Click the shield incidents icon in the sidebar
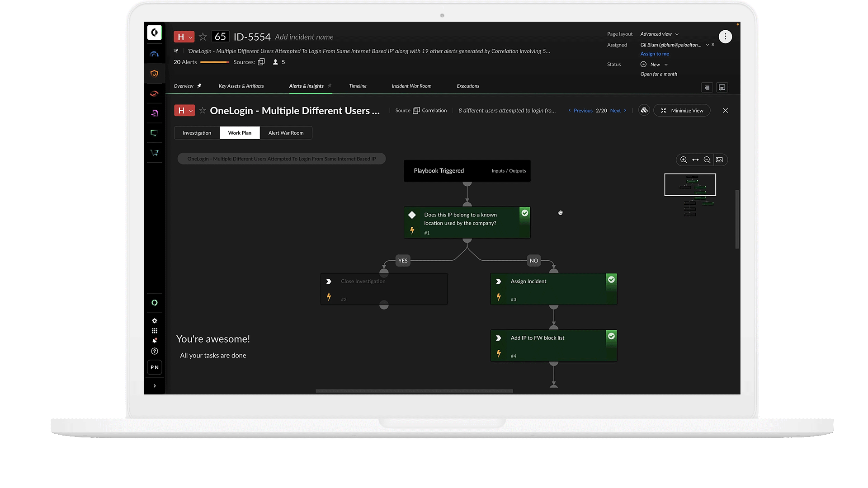Viewport: 868px width, 488px height. click(x=154, y=74)
